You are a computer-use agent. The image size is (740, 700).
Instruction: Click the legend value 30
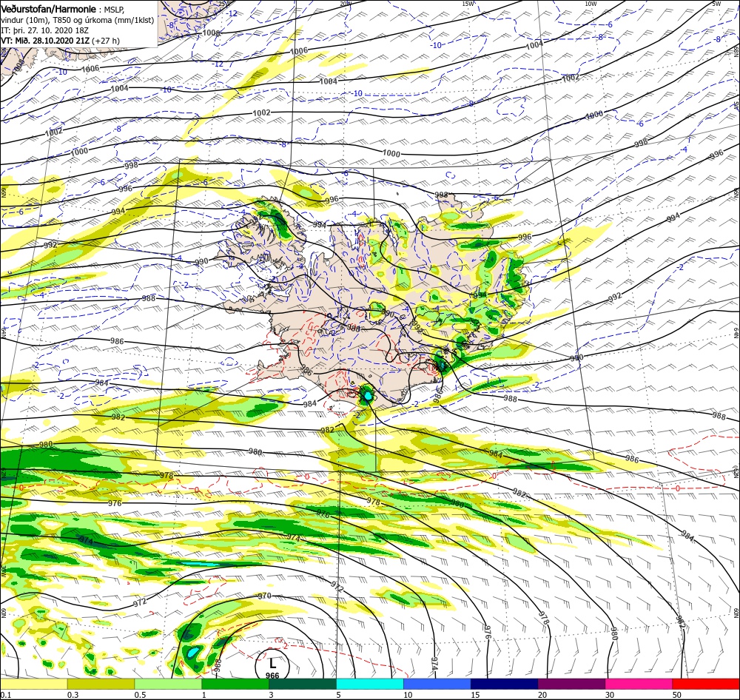(610, 694)
